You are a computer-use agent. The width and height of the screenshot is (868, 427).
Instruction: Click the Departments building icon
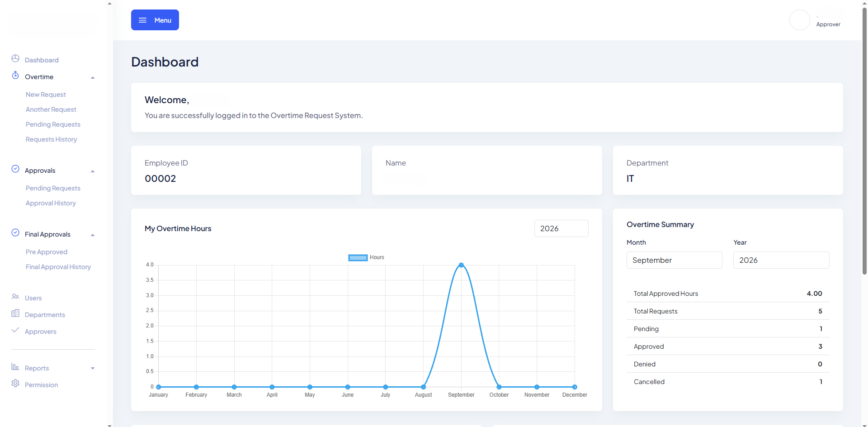tap(15, 313)
